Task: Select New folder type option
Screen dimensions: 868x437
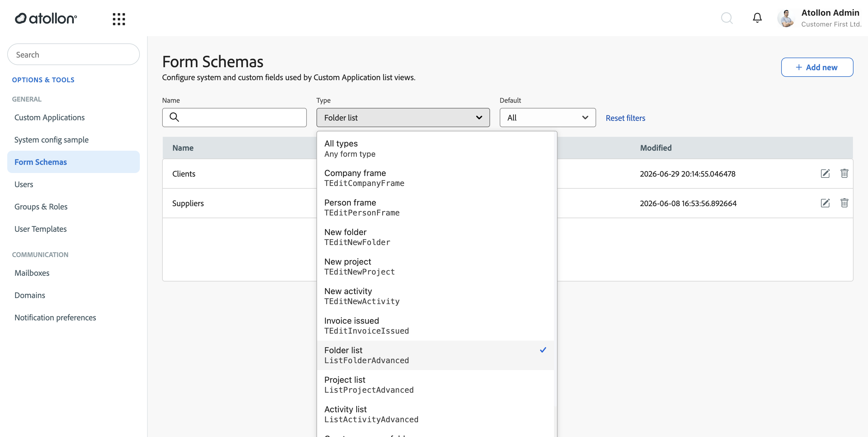Action: tap(435, 237)
